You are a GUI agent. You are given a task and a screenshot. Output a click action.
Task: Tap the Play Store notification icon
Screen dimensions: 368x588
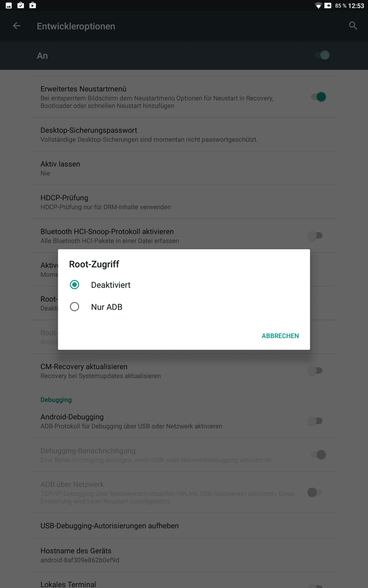coord(33,5)
